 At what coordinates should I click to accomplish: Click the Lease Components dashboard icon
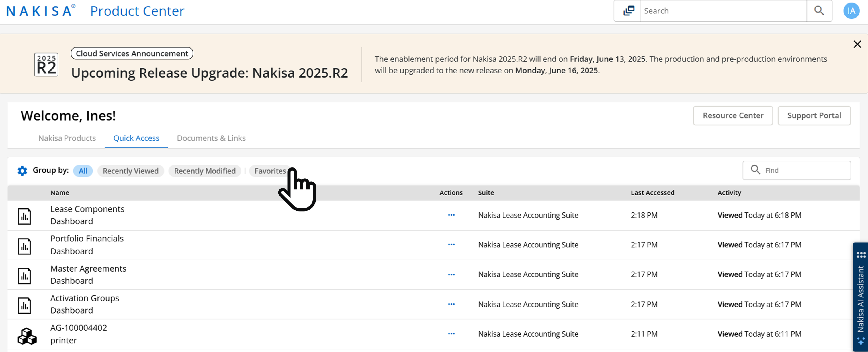pos(24,215)
